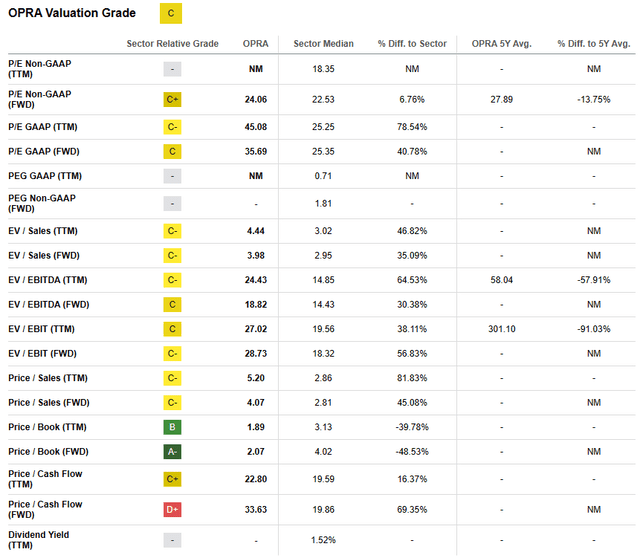Click the OPRA value 24.06
Screen dimensions: 640x558
pos(256,100)
